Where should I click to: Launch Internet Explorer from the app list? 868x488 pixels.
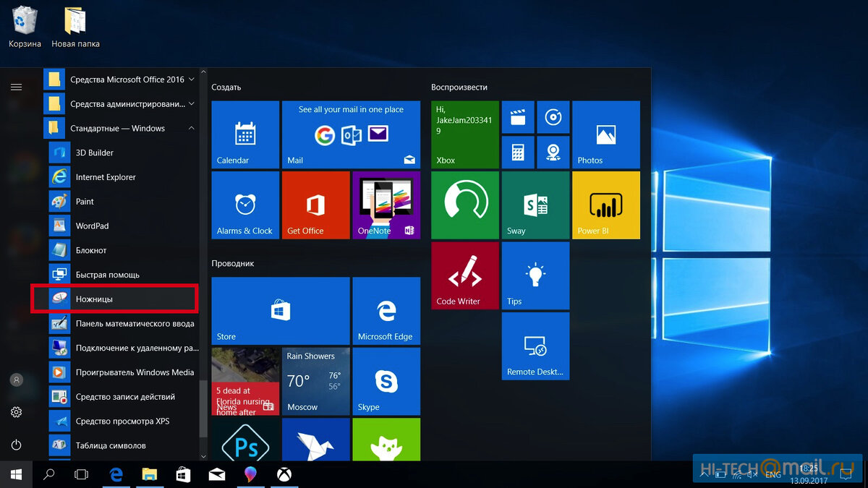tap(122, 177)
